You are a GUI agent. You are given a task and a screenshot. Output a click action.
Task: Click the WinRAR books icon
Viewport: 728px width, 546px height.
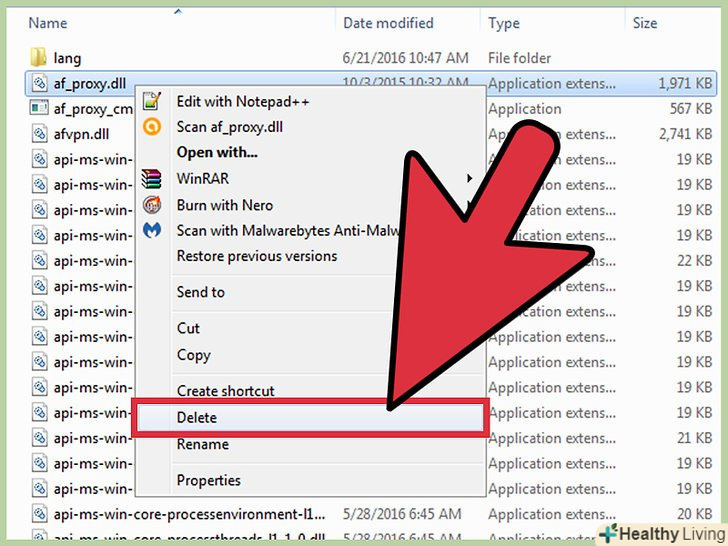[152, 178]
